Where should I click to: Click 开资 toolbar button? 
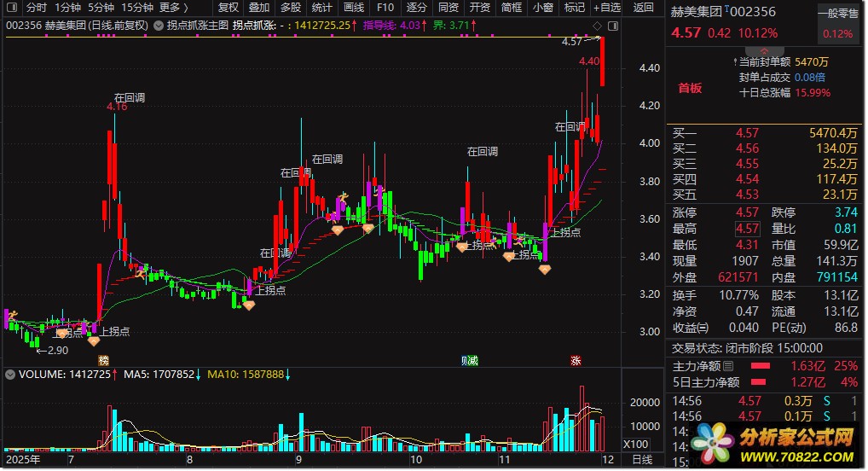480,7
